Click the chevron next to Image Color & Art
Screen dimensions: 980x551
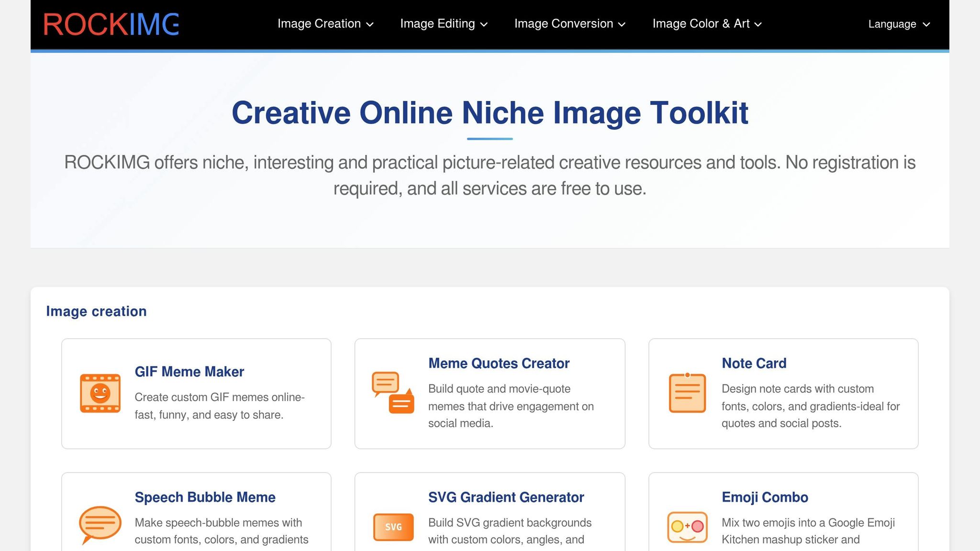[x=757, y=24]
